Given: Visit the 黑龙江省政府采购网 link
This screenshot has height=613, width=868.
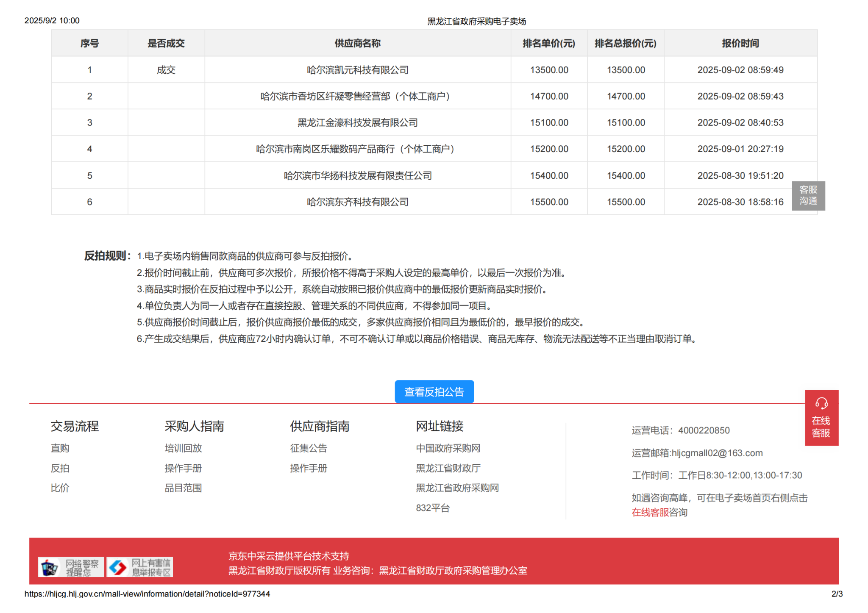Looking at the screenshot, I should [x=457, y=488].
